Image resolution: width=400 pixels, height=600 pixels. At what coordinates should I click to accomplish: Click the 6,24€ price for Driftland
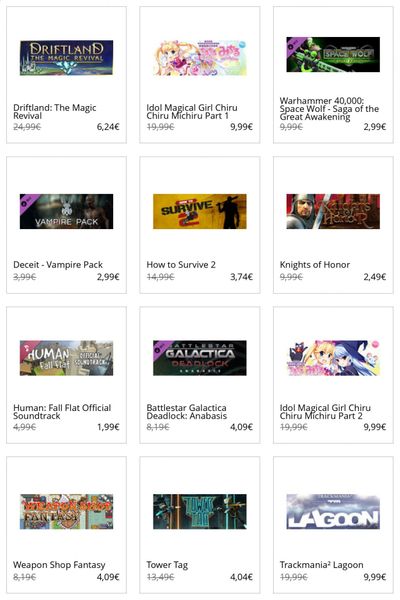coord(108,127)
